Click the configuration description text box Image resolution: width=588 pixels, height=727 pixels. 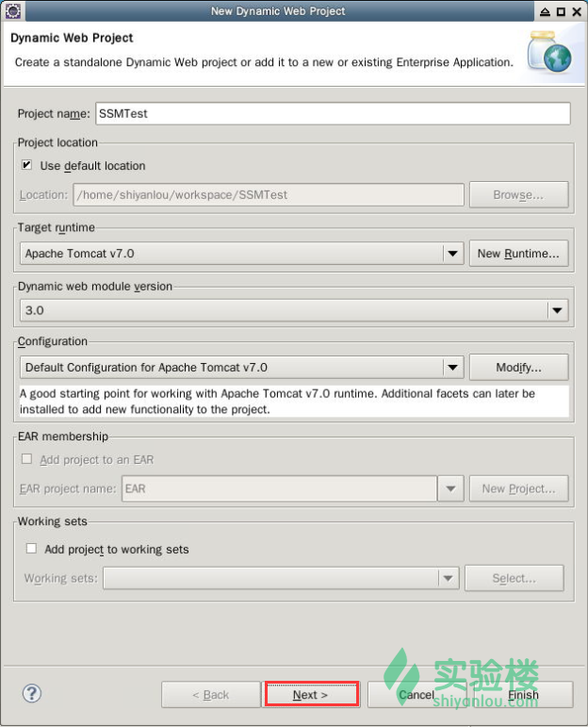294,402
